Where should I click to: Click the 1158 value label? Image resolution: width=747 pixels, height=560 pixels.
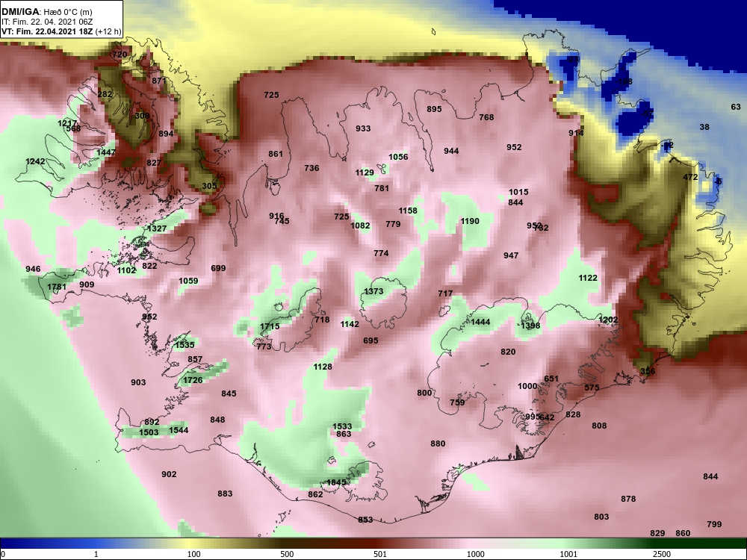click(x=408, y=211)
